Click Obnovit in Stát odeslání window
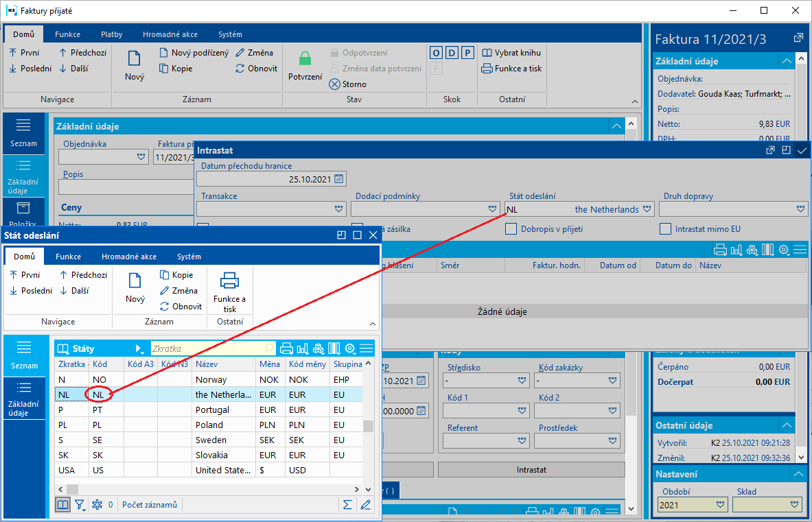 point(181,306)
